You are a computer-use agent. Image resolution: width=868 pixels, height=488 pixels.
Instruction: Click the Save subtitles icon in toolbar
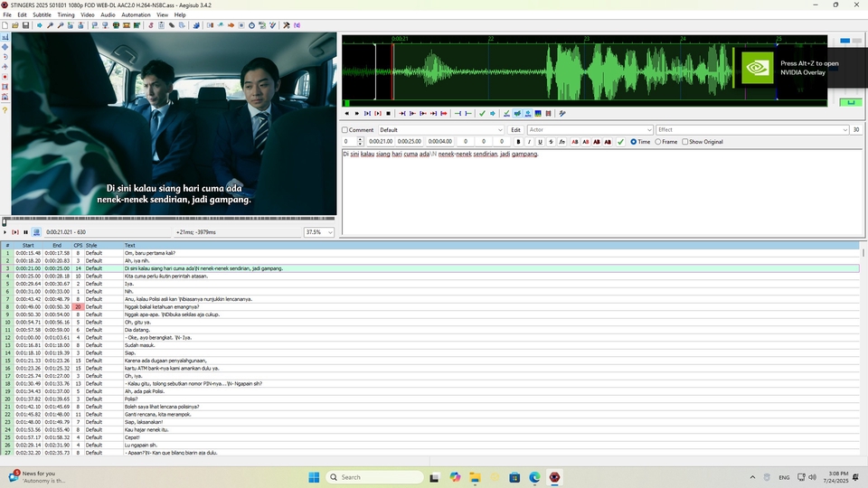pyautogui.click(x=26, y=25)
